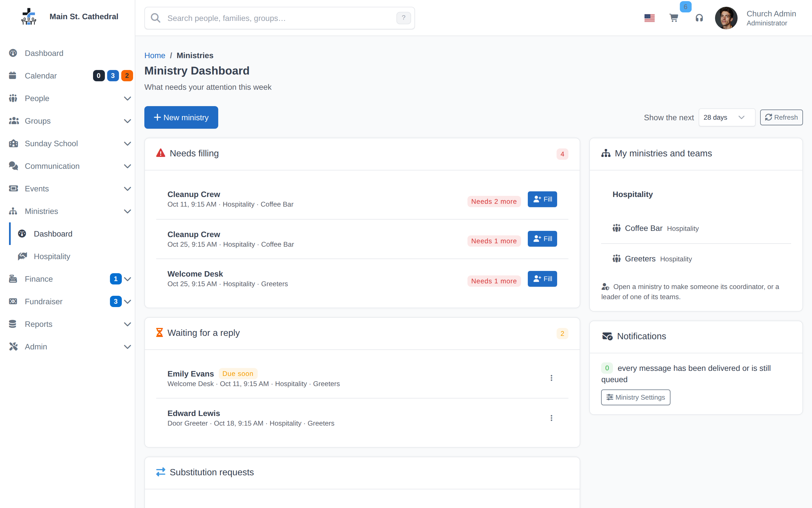Click the Communication chat bubbles icon
Image resolution: width=812 pixels, height=508 pixels.
(14, 166)
